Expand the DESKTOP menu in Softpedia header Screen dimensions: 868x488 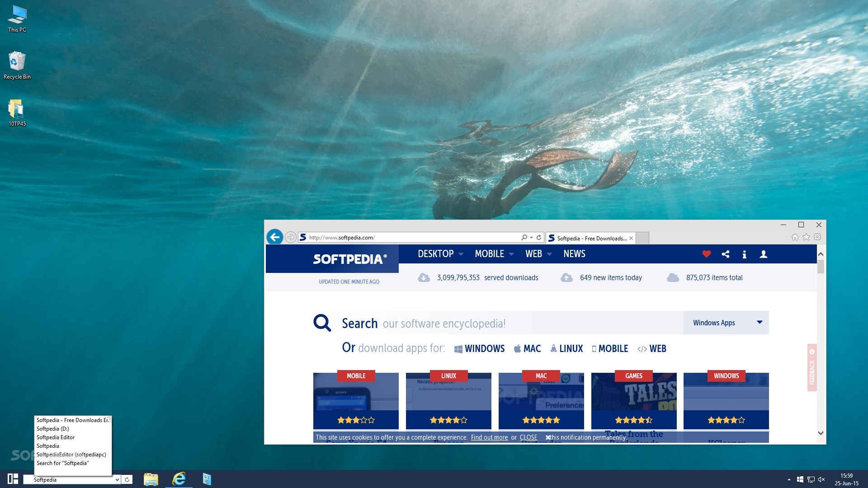pos(440,254)
